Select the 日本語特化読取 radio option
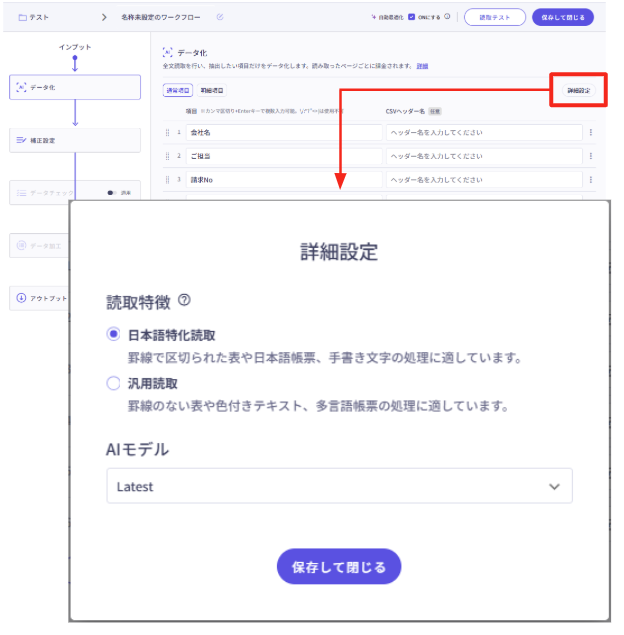Image resolution: width=624 pixels, height=635 pixels. click(114, 335)
